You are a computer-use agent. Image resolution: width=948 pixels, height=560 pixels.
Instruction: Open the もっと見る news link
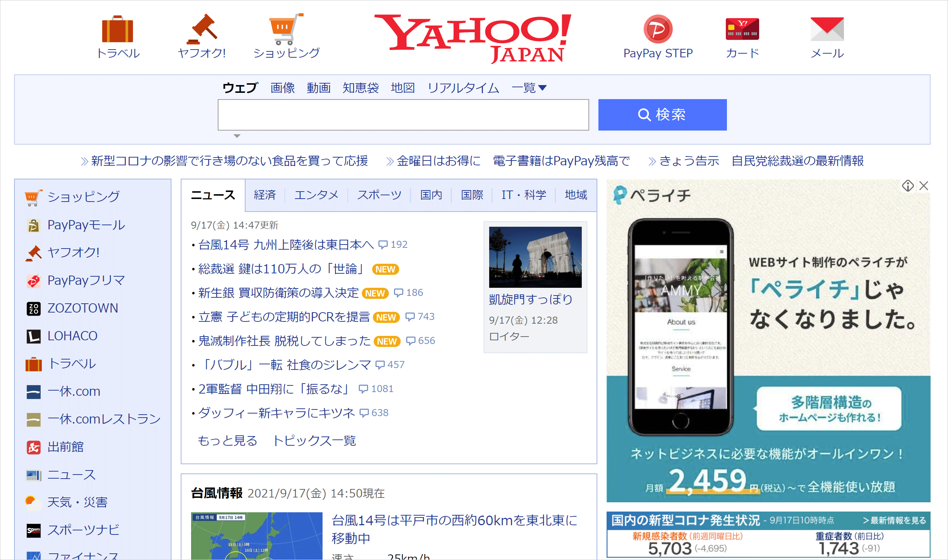tap(227, 441)
